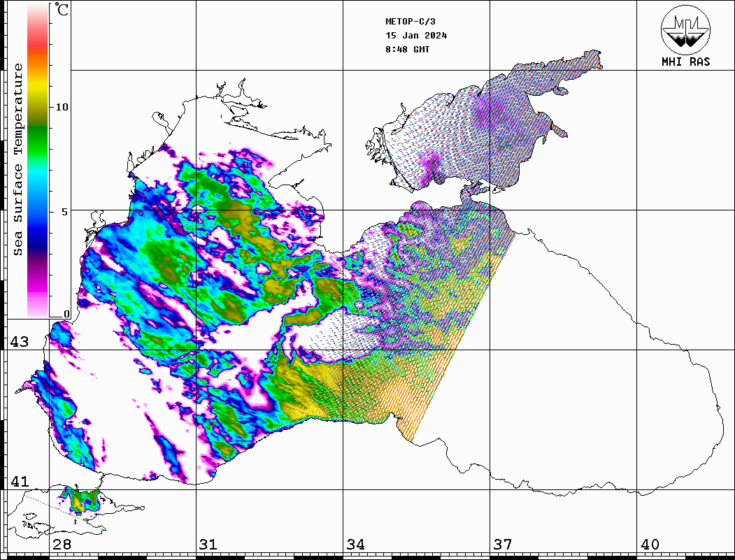Pick the red top of temperature color bar
Screen dimensions: 735x560
click(37, 49)
